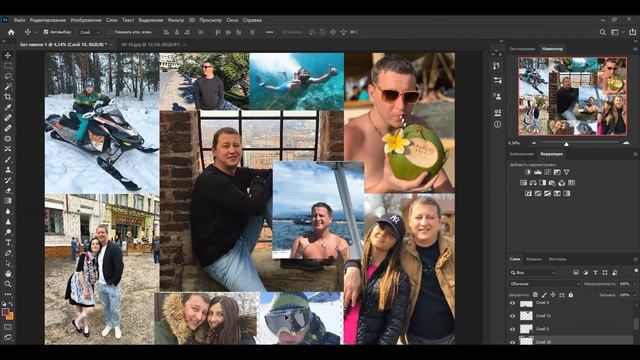The height and width of the screenshot is (360, 640).
Task: Click the search magnifier at top right
Action: tap(602, 32)
